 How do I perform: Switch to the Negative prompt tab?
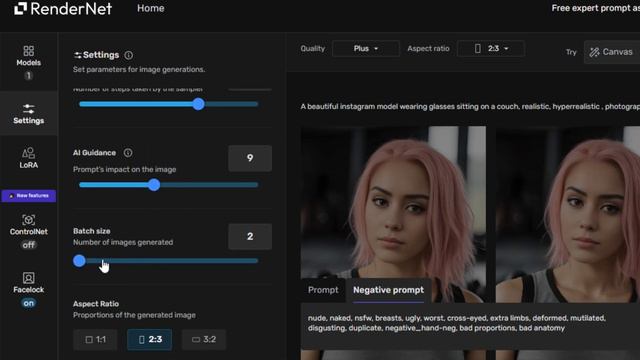point(389,290)
